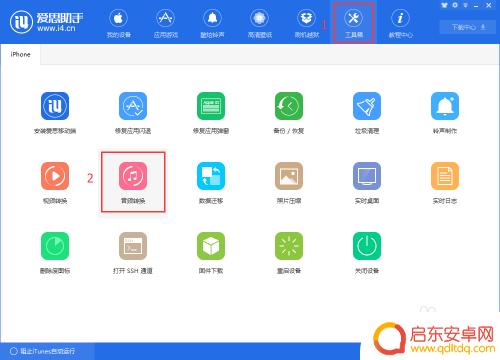The width and height of the screenshot is (500, 360).
Task: Start the 垃圾清理 junk cleanup tool
Action: [367, 113]
